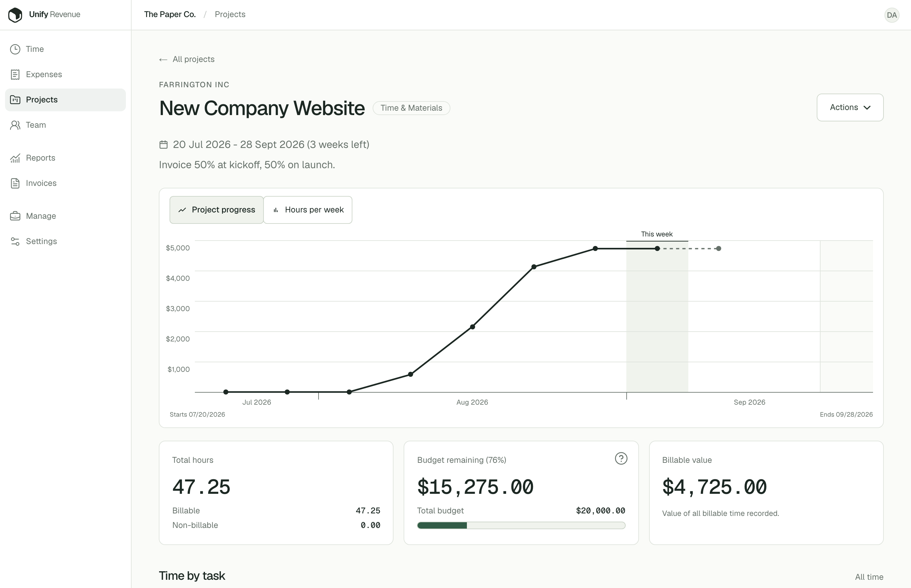Viewport: 911px width, 588px height.
Task: Click the FARRINGTON INC client name
Action: (x=194, y=85)
